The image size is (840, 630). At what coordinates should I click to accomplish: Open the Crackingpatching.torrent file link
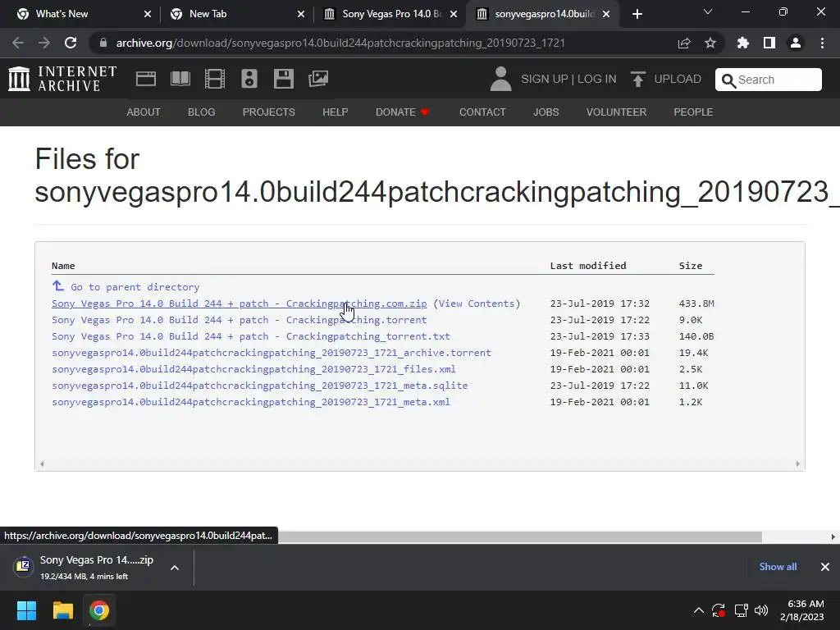(240, 320)
